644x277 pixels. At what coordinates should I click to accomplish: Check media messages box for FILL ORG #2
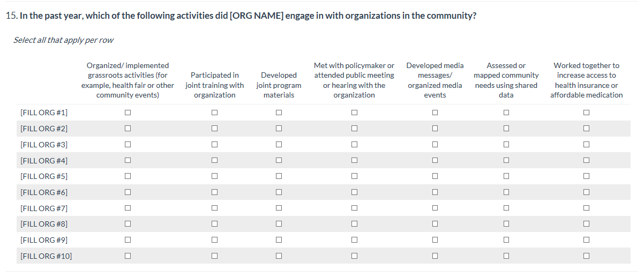coord(435,129)
